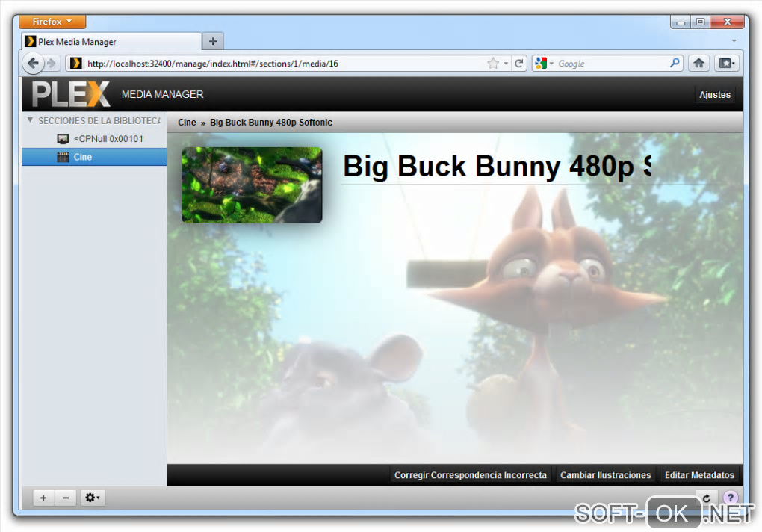The image size is (762, 532).
Task: Click Editar Metadatos button
Action: [x=699, y=475]
